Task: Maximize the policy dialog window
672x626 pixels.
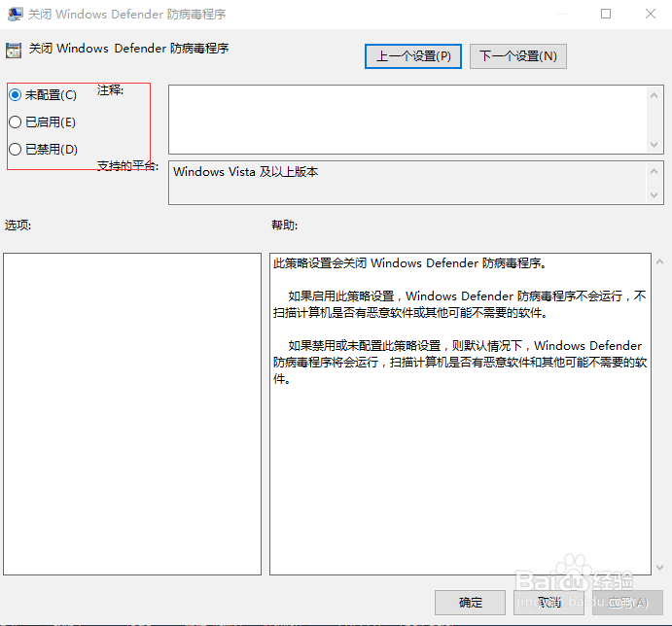Action: pyautogui.click(x=606, y=14)
